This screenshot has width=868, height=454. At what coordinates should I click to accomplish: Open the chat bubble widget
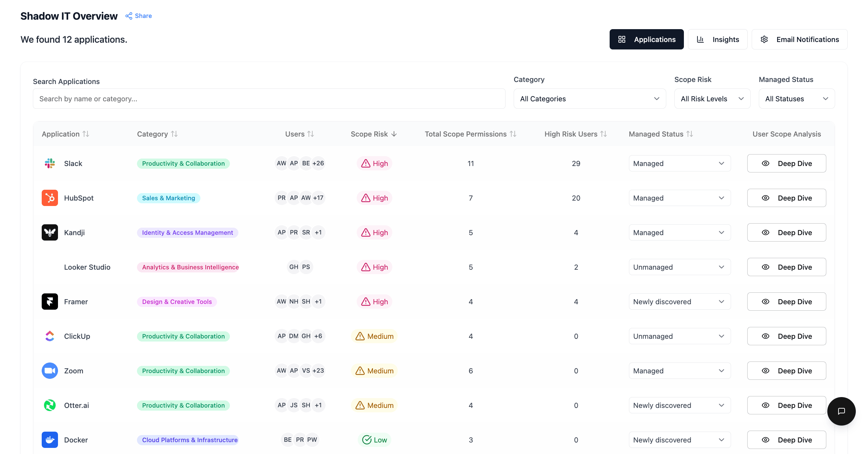pyautogui.click(x=841, y=411)
